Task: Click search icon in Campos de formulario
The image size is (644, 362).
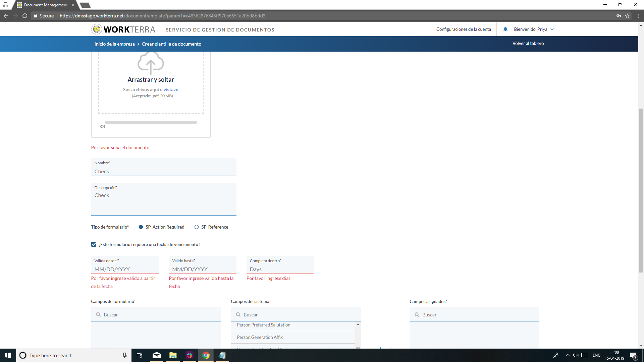Action: click(98, 315)
